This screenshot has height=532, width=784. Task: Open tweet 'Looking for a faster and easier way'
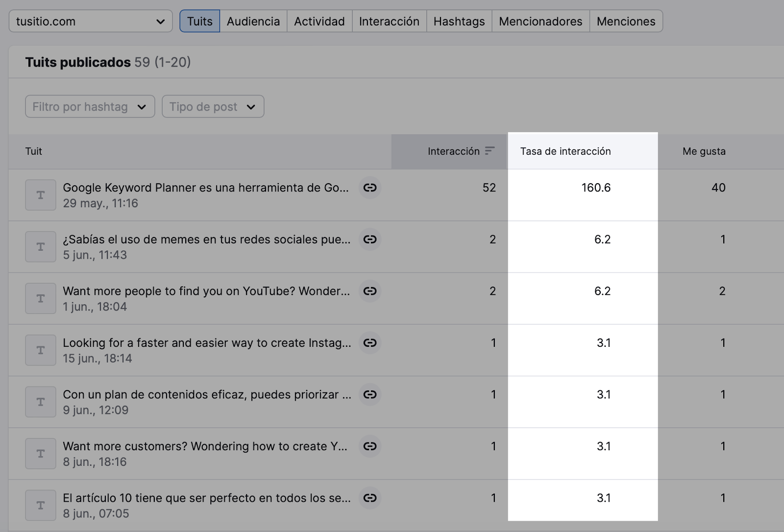pyautogui.click(x=207, y=343)
